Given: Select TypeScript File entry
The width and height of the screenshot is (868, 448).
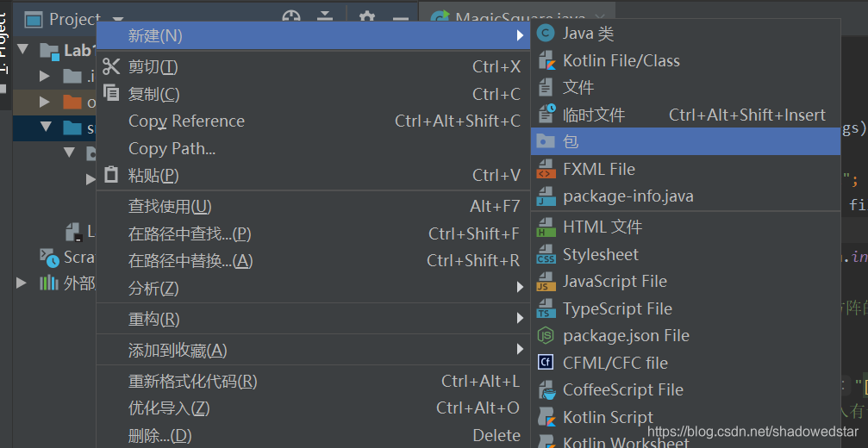Looking at the screenshot, I should point(685,308).
